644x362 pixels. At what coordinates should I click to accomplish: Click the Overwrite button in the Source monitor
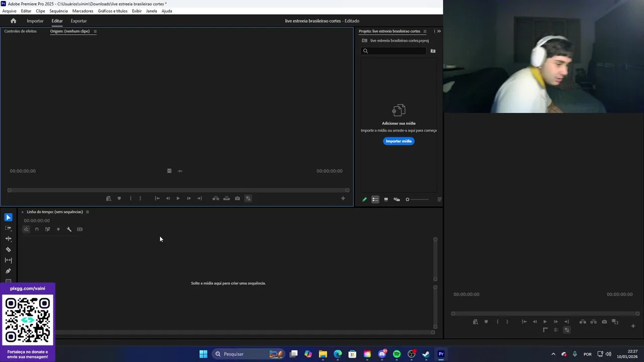tap(226, 198)
